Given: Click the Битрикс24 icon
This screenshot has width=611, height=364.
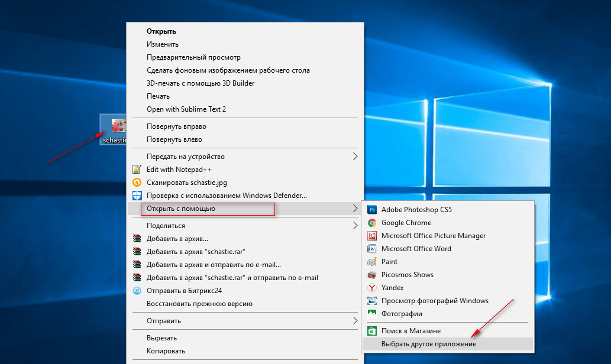Looking at the screenshot, I should coord(137,290).
